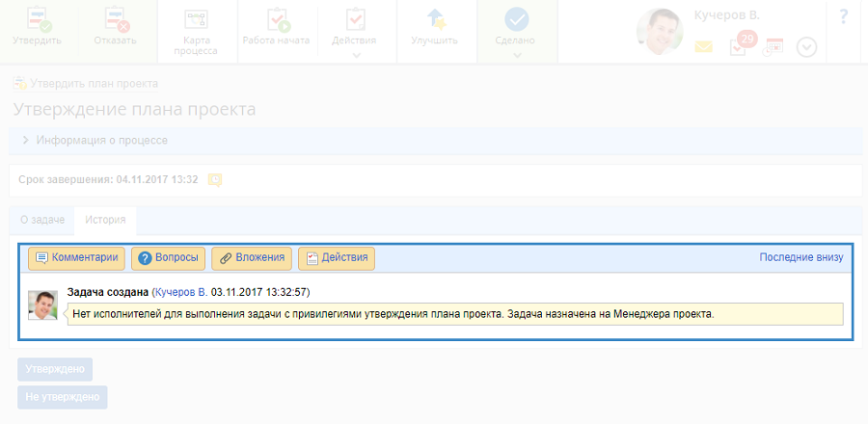Click the breadcrumb task icon

tap(19, 84)
